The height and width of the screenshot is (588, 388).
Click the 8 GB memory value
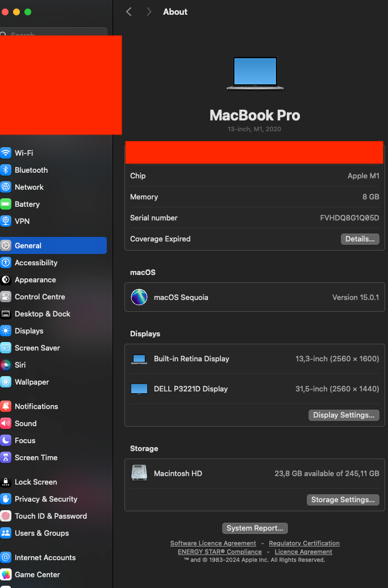tap(371, 197)
